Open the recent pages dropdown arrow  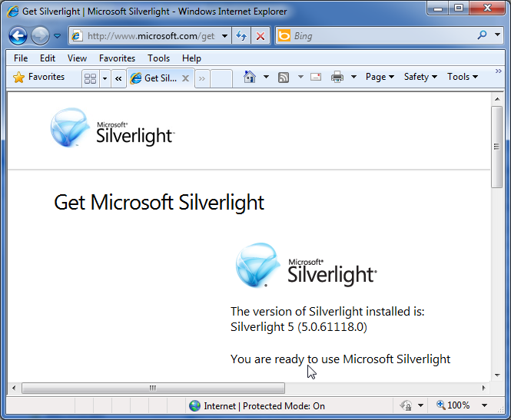[x=57, y=36]
